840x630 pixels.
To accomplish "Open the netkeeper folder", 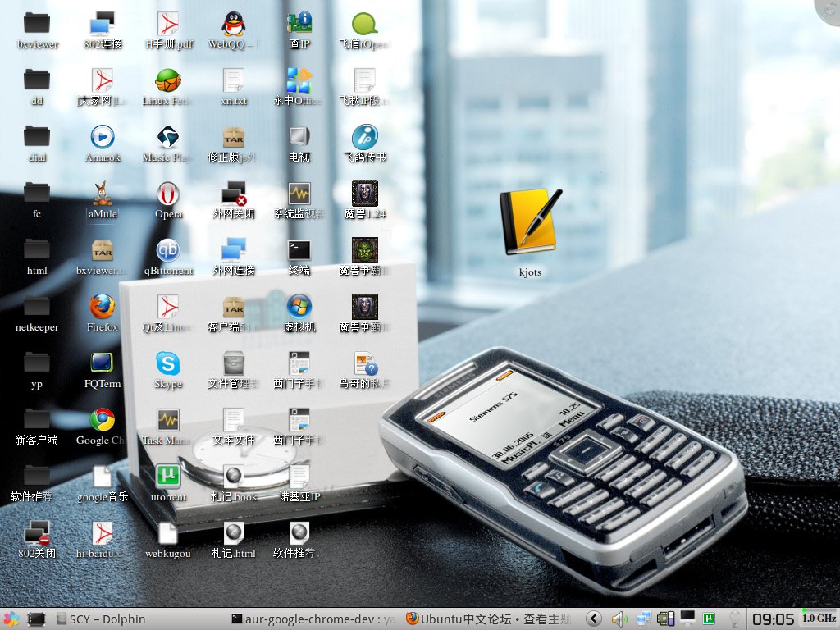I will click(37, 307).
